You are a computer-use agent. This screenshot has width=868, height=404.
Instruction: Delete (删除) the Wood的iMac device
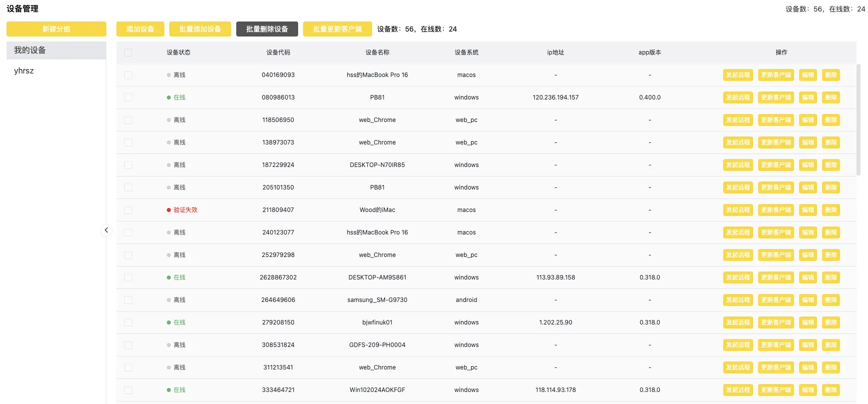(x=831, y=210)
